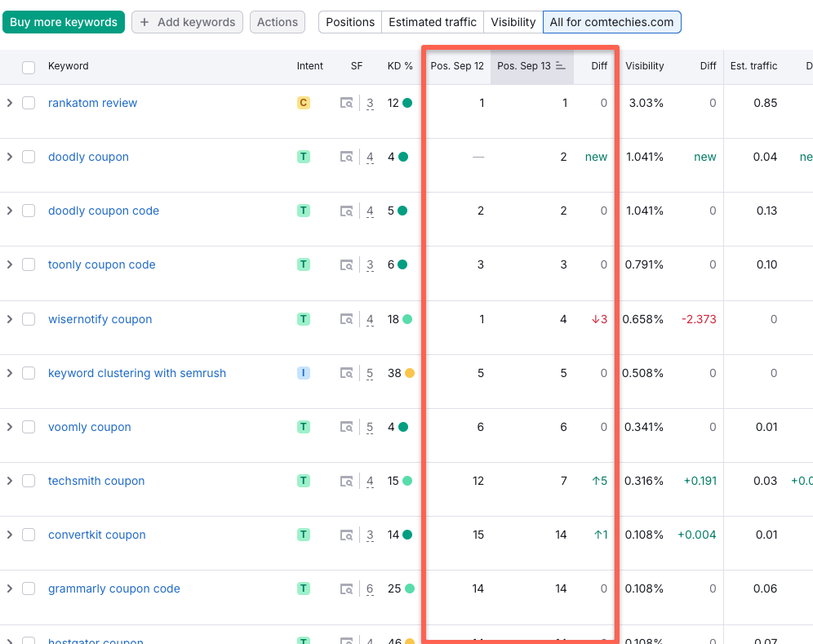Screen dimensions: 813x644
Task: Check the toonly coupon code row checkbox
Action: pos(29,264)
